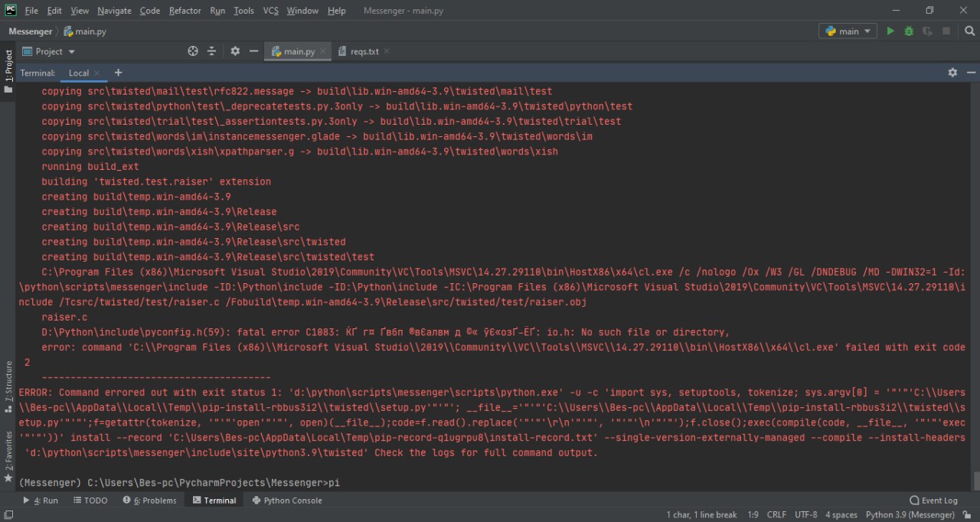980x522 pixels.
Task: Click the Collapse All icon in Project panel
Action: pos(212,51)
